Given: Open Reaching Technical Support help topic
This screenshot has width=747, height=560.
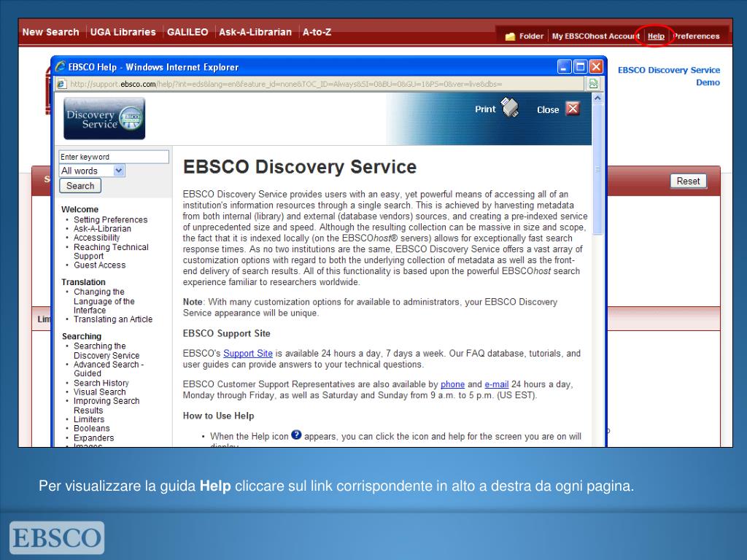Looking at the screenshot, I should click(x=111, y=252).
